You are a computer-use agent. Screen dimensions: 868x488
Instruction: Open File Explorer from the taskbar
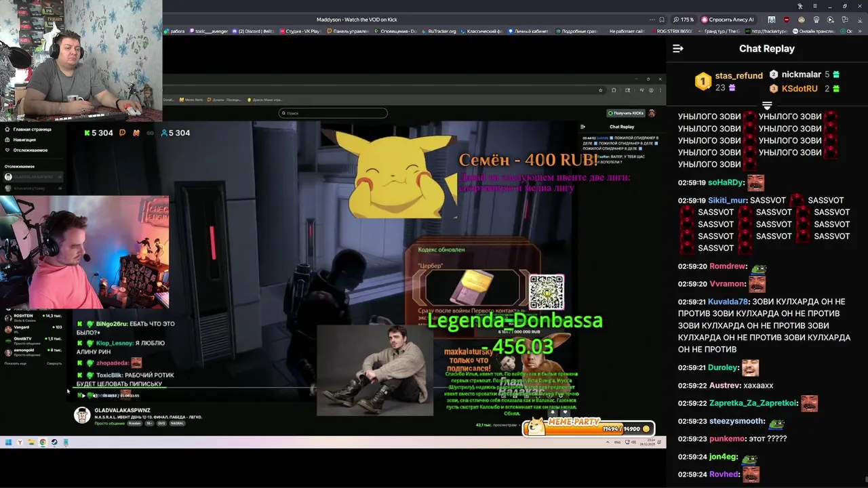pyautogui.click(x=32, y=442)
